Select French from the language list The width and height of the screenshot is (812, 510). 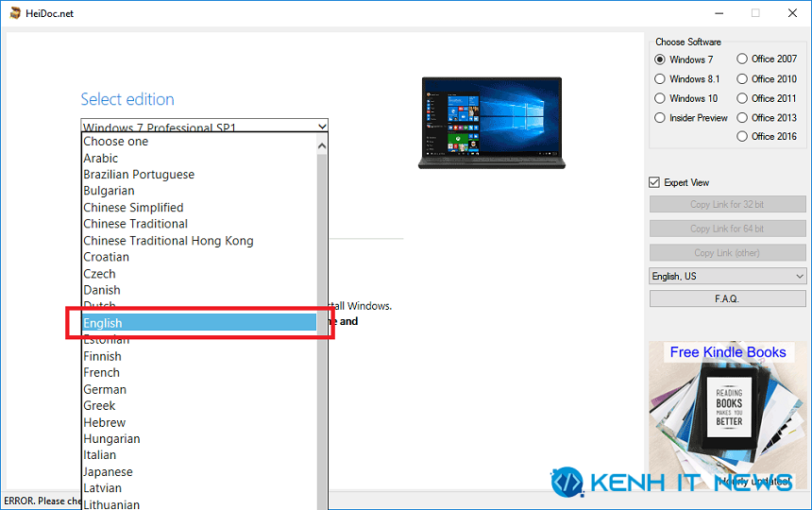pyautogui.click(x=199, y=373)
